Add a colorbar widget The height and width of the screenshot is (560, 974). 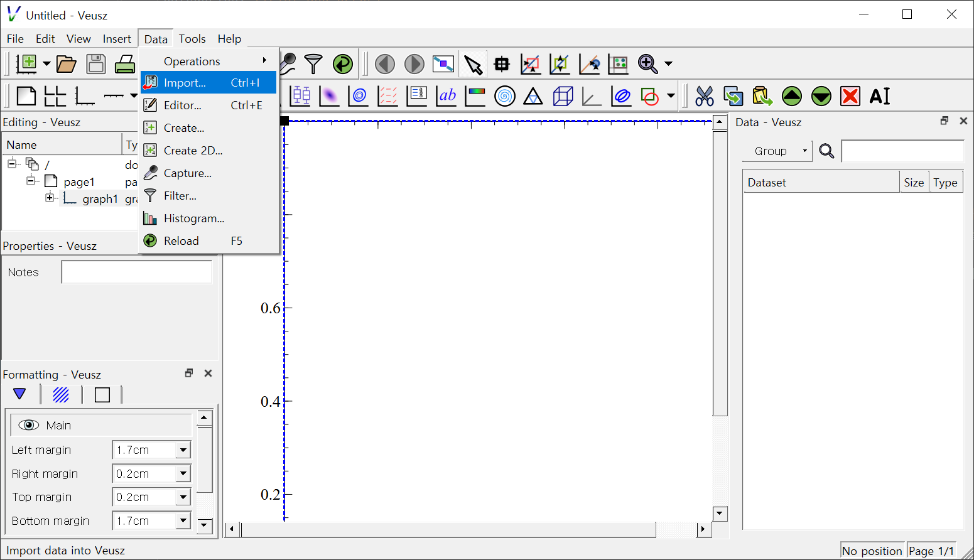tap(475, 96)
